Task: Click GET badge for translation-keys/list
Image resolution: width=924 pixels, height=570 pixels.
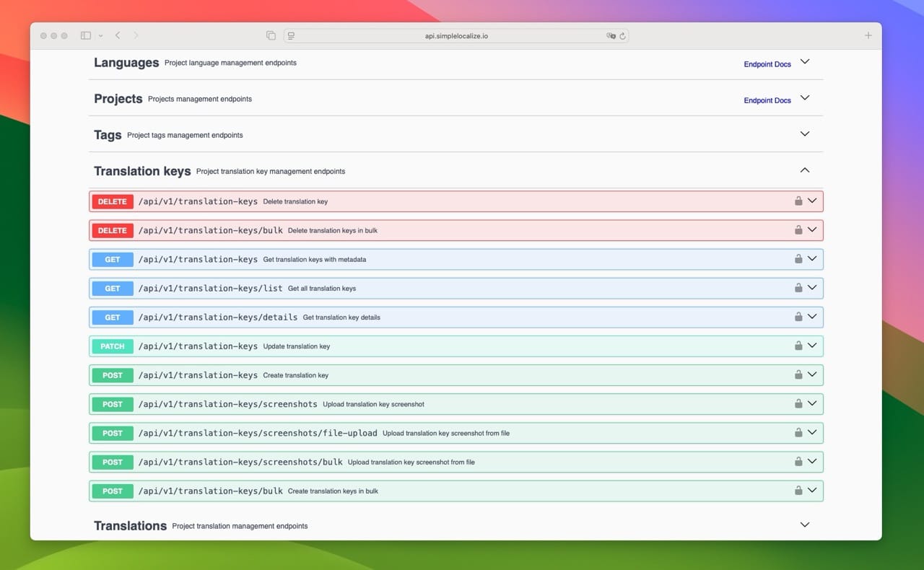Action: [113, 289]
